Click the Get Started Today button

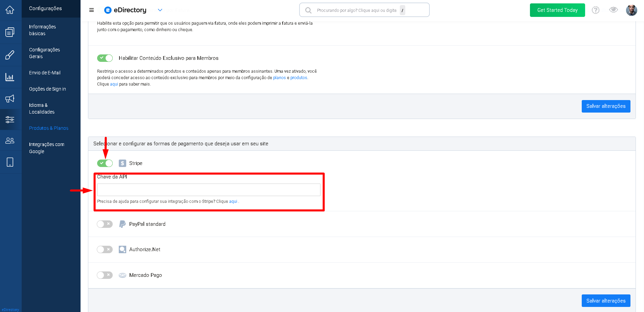point(557,10)
